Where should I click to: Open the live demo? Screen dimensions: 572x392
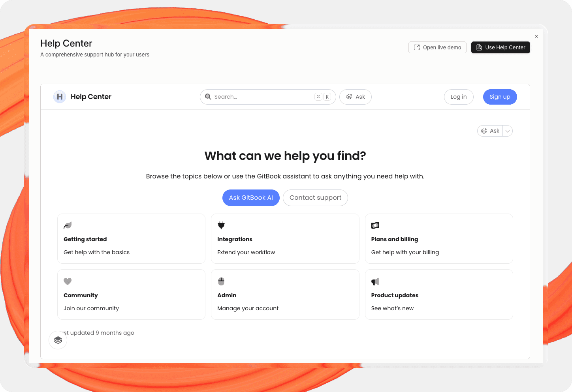pos(437,47)
